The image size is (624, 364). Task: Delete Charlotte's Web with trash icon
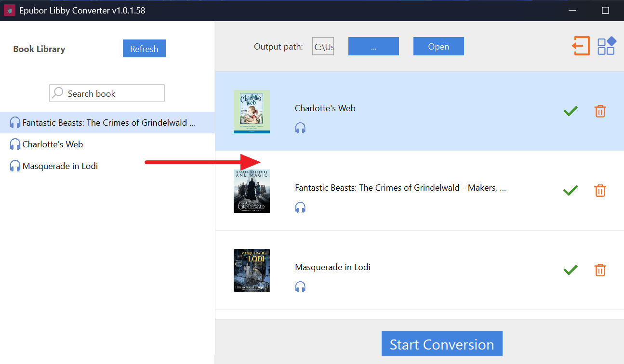coord(600,111)
